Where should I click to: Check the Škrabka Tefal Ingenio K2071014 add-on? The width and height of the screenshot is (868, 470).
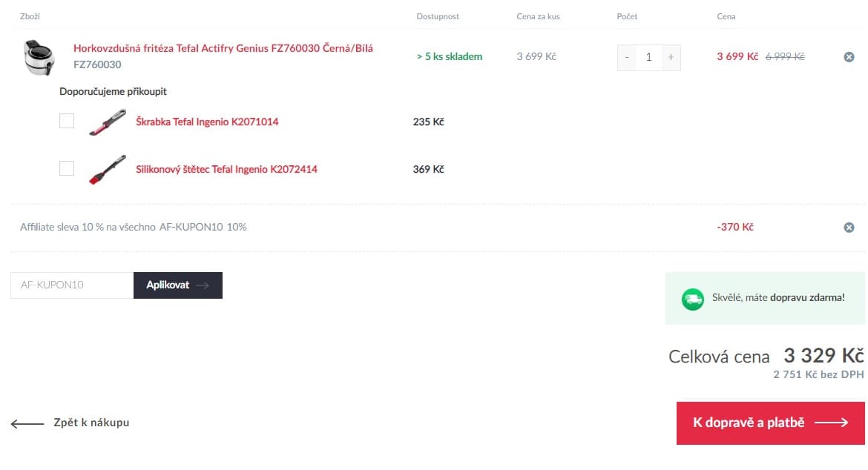(67, 121)
